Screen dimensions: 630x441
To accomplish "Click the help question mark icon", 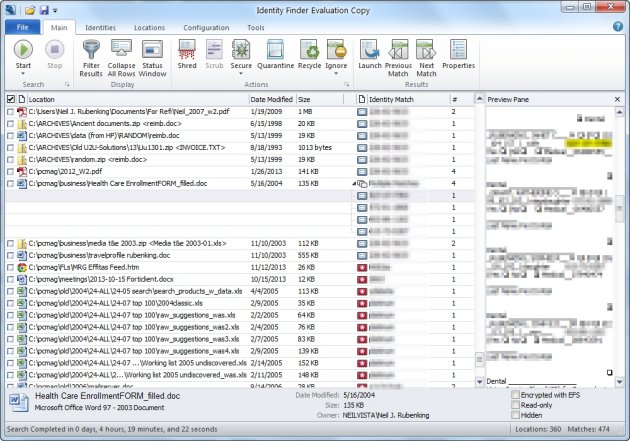I will (x=618, y=27).
